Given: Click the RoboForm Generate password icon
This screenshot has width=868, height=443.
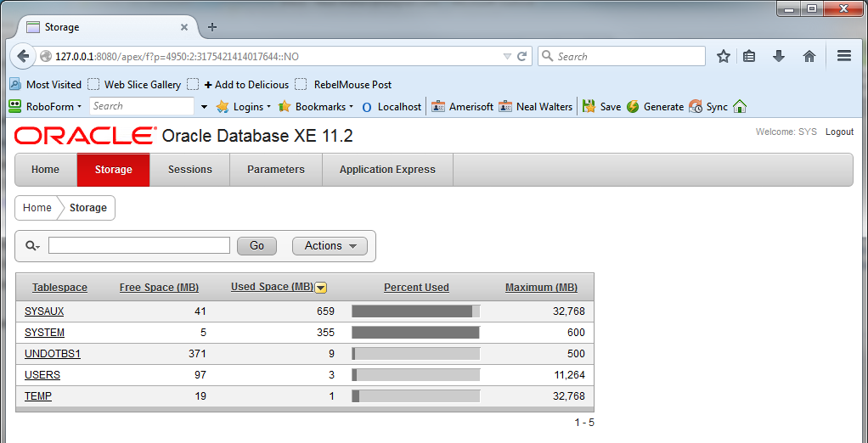Looking at the screenshot, I should [634, 107].
